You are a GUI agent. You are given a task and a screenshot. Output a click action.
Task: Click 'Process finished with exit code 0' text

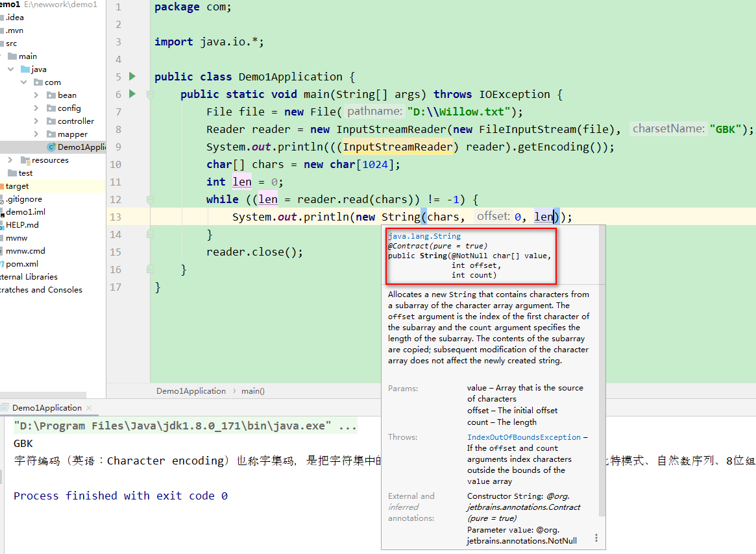tap(121, 496)
